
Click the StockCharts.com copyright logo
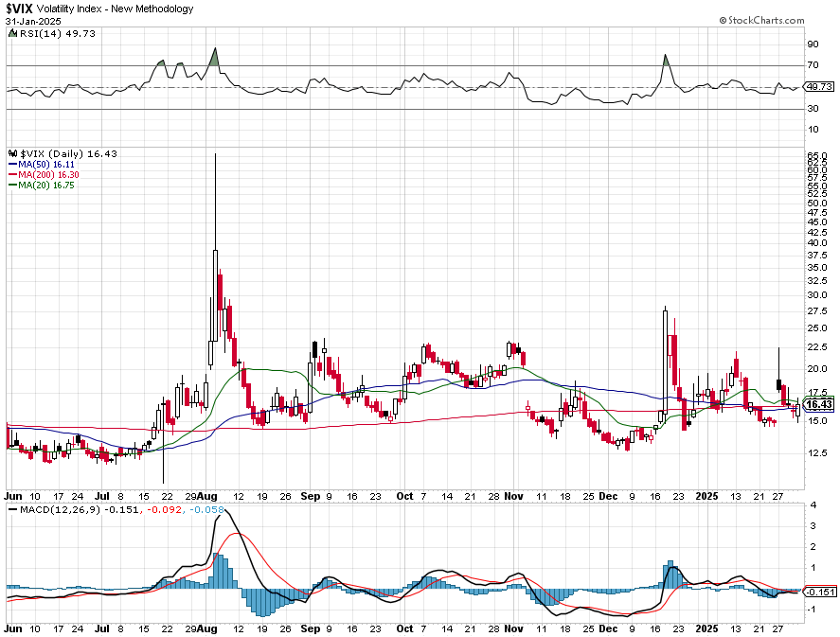click(x=761, y=20)
